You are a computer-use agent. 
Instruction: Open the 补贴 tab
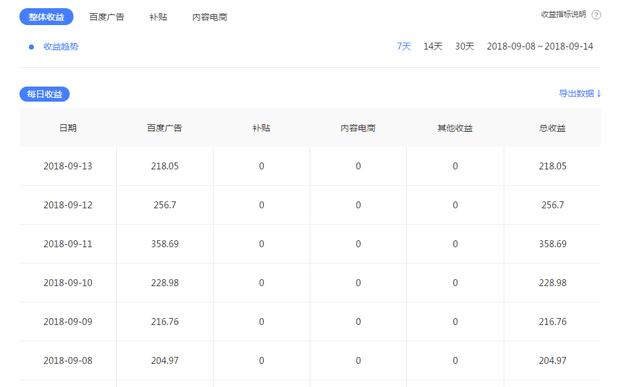158,17
